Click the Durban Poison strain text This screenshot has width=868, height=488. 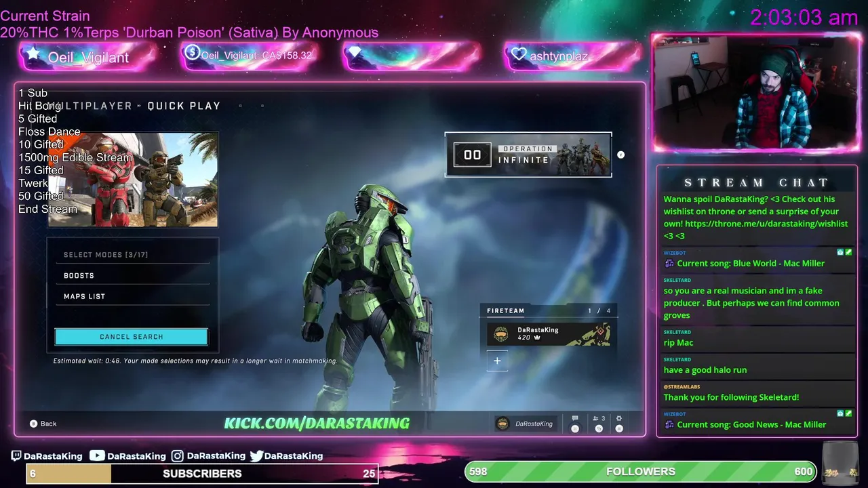(189, 33)
